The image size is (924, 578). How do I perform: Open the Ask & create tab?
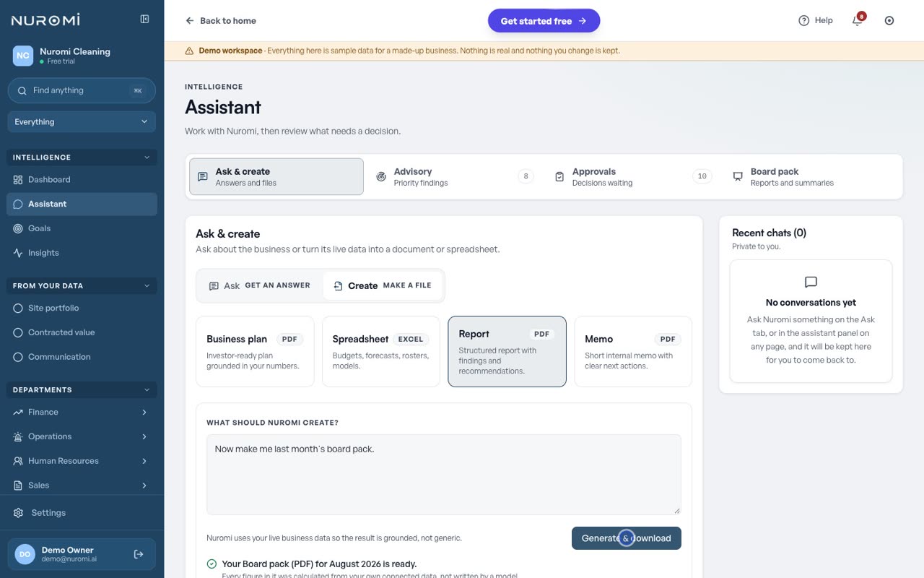click(x=276, y=177)
